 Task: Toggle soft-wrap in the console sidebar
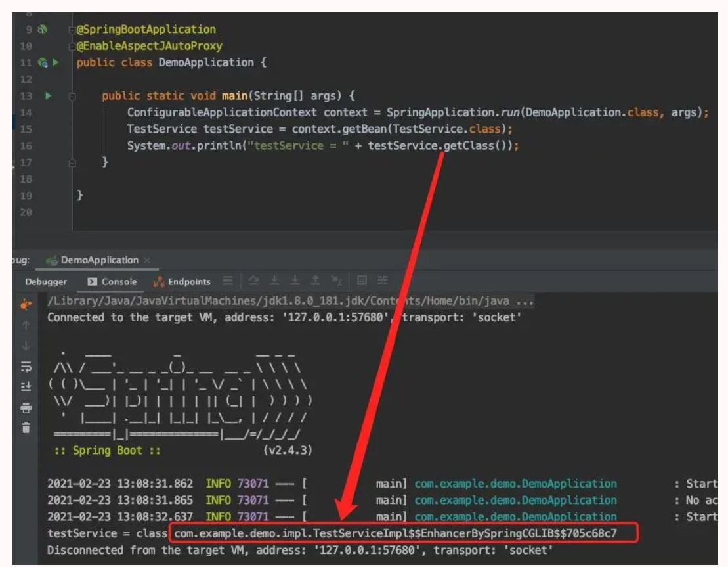26,367
